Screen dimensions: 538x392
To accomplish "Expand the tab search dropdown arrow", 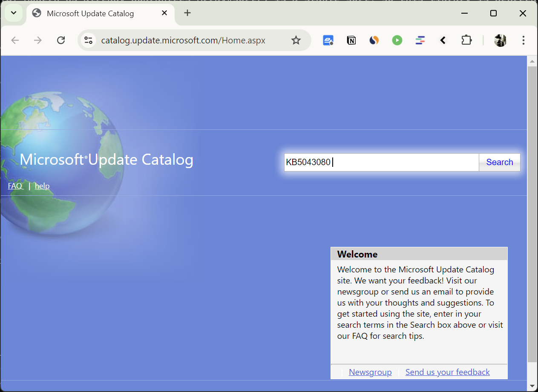I will [x=14, y=13].
